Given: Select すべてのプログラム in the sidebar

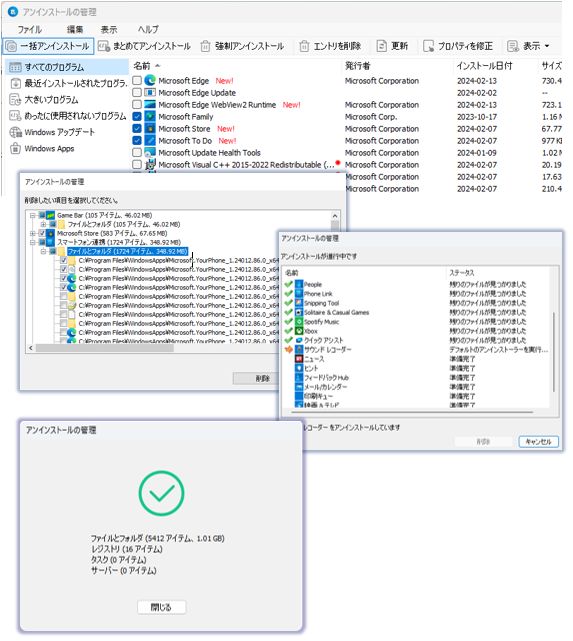Looking at the screenshot, I should pos(67,67).
